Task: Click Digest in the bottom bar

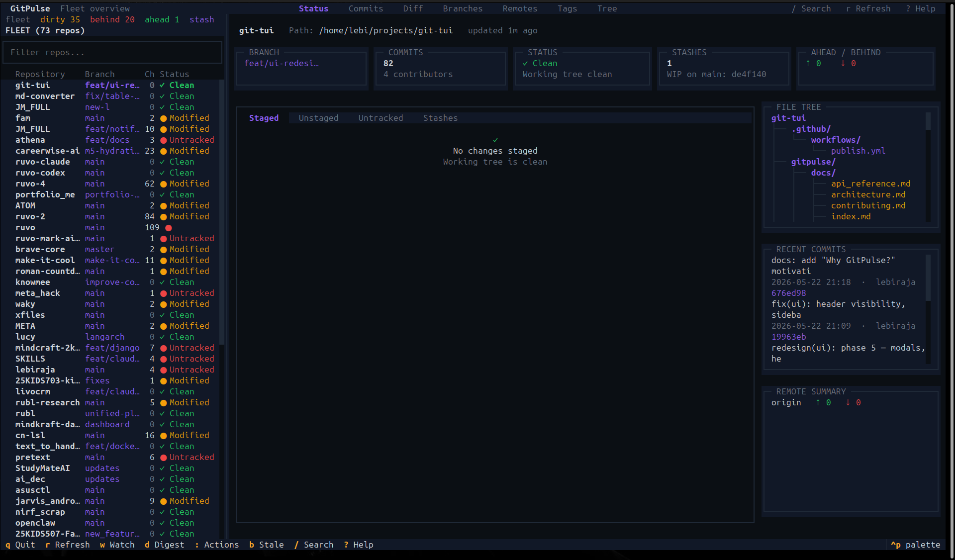Action: tap(164, 545)
